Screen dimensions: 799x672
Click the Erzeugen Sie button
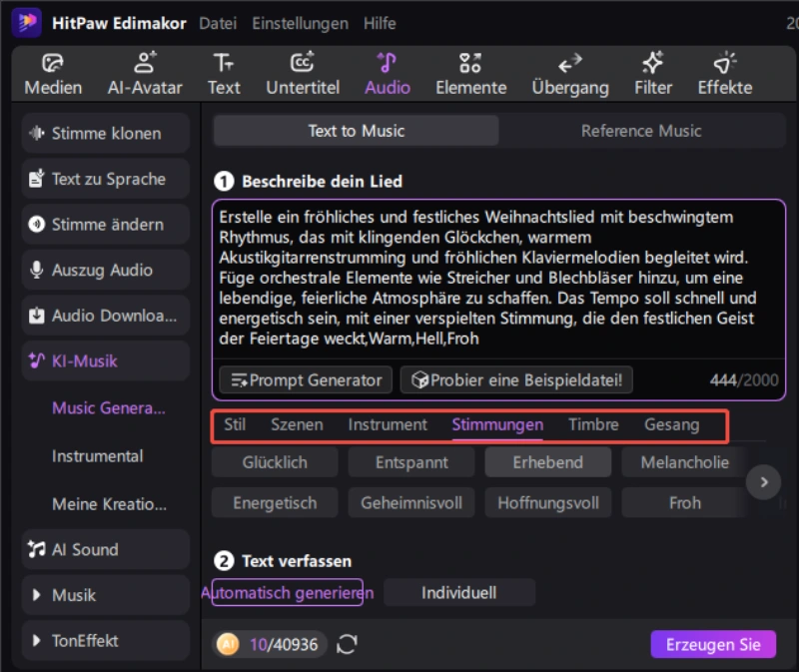[713, 644]
